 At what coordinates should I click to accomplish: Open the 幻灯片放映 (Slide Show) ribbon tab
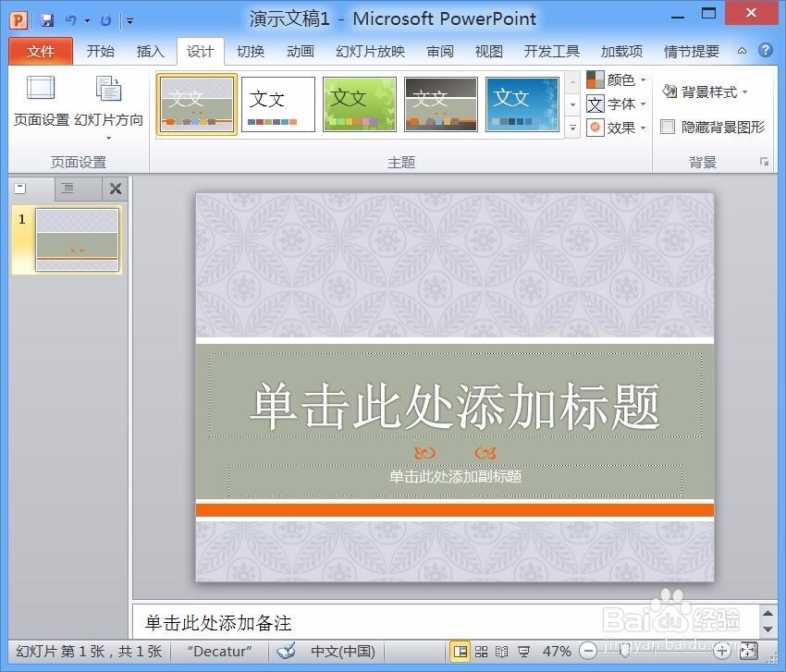pos(369,51)
